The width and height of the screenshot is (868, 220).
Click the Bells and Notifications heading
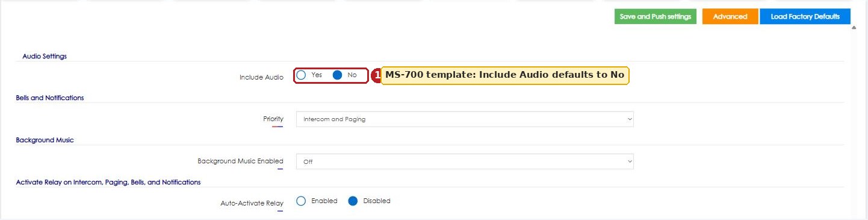tap(50, 98)
